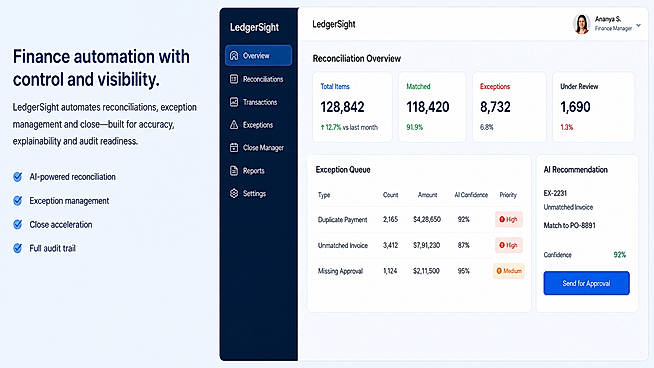Open the Overview menu item
654x368 pixels.
pyautogui.click(x=258, y=55)
